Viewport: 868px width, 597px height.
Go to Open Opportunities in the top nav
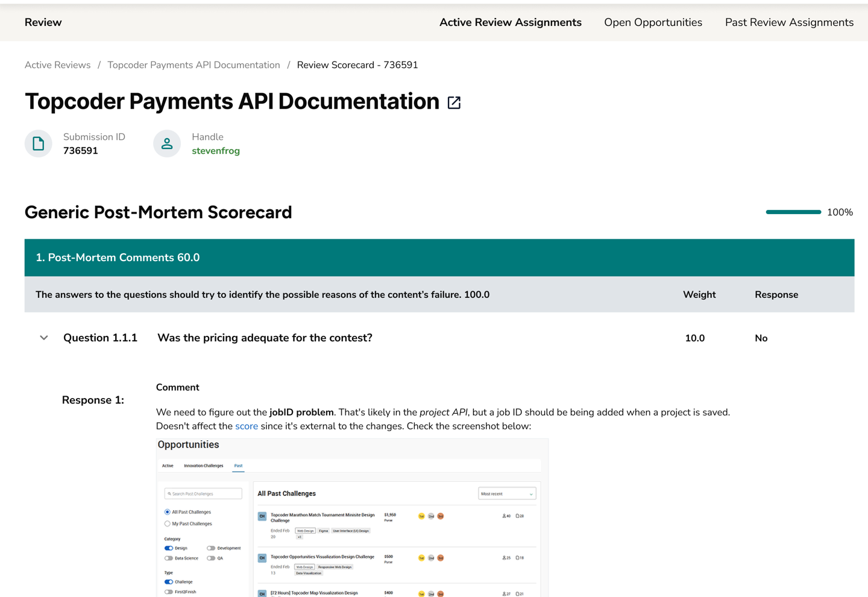tap(653, 22)
